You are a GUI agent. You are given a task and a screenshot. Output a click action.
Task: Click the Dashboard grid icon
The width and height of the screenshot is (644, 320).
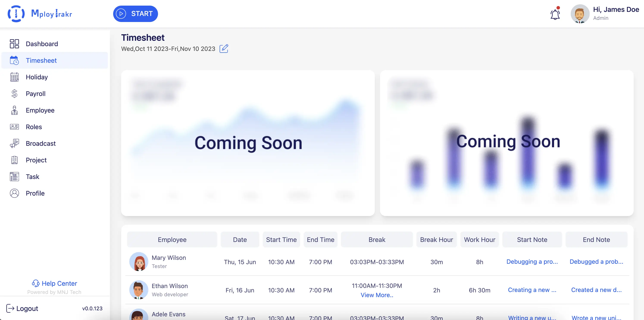(x=14, y=44)
